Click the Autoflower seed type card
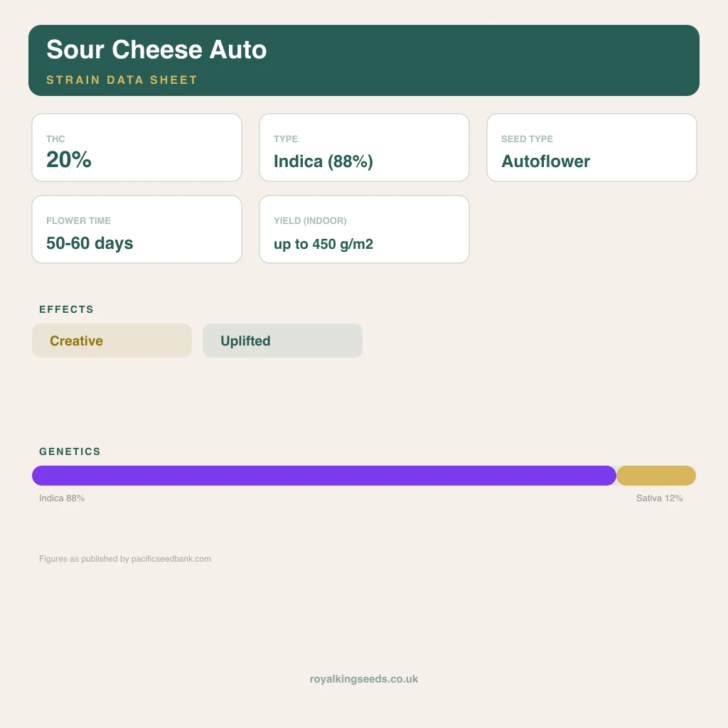Viewport: 728px width, 728px height. tap(592, 148)
